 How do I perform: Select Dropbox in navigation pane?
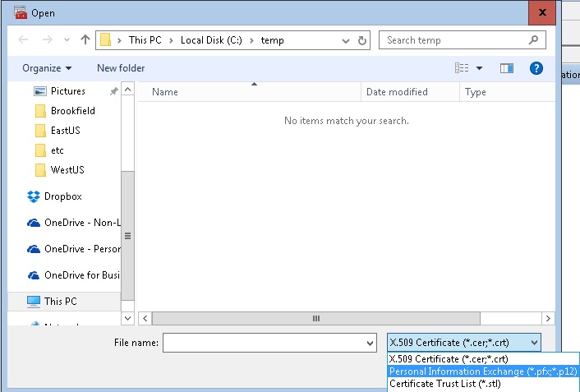click(x=54, y=196)
